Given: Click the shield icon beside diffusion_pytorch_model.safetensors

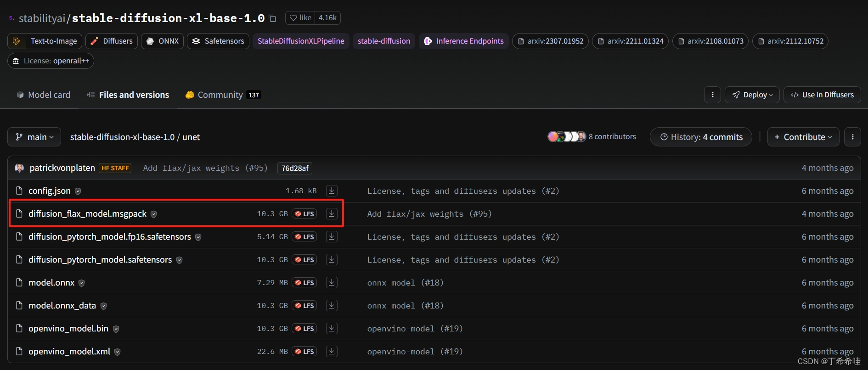Looking at the screenshot, I should pyautogui.click(x=180, y=260).
